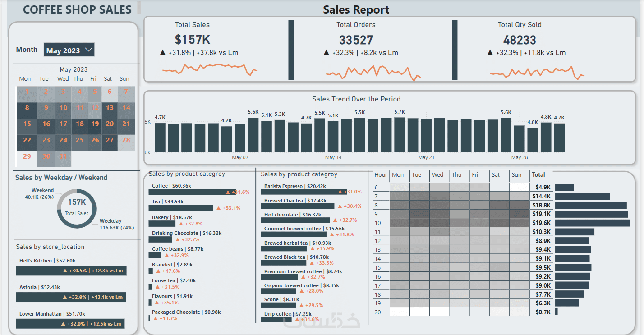Click the chevron arrow in Month selector
Screen dimensions: 644x335
pyautogui.click(x=88, y=50)
